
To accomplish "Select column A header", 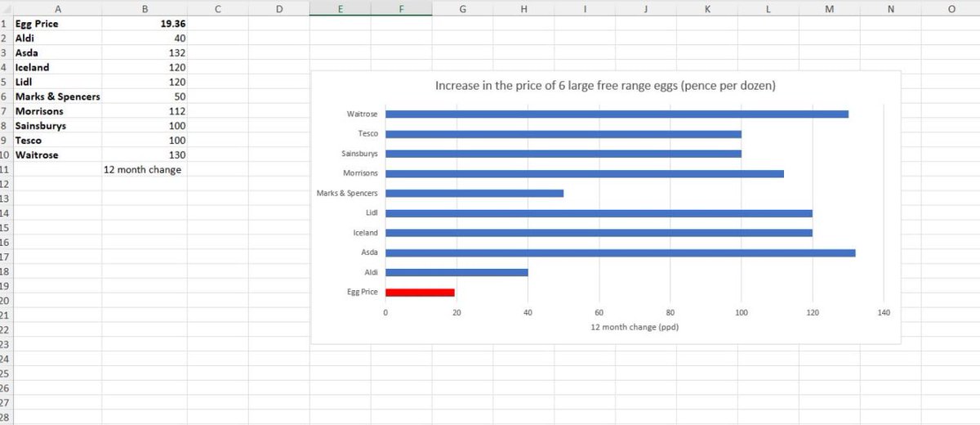I will [56, 8].
